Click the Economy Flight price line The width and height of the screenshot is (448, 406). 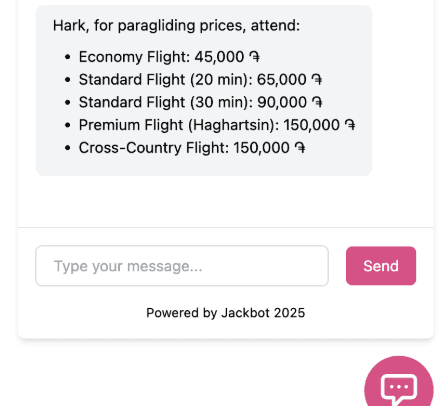(x=169, y=57)
